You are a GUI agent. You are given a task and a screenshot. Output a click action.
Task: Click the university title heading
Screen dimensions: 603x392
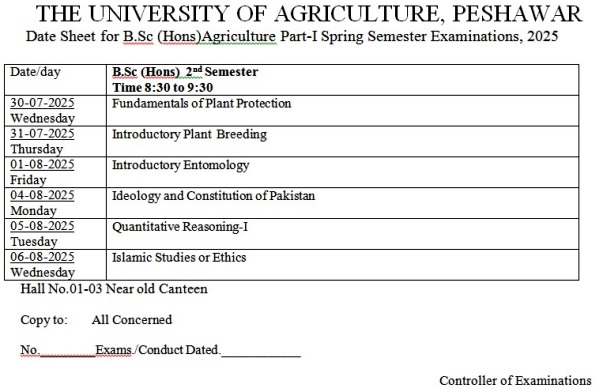click(309, 14)
